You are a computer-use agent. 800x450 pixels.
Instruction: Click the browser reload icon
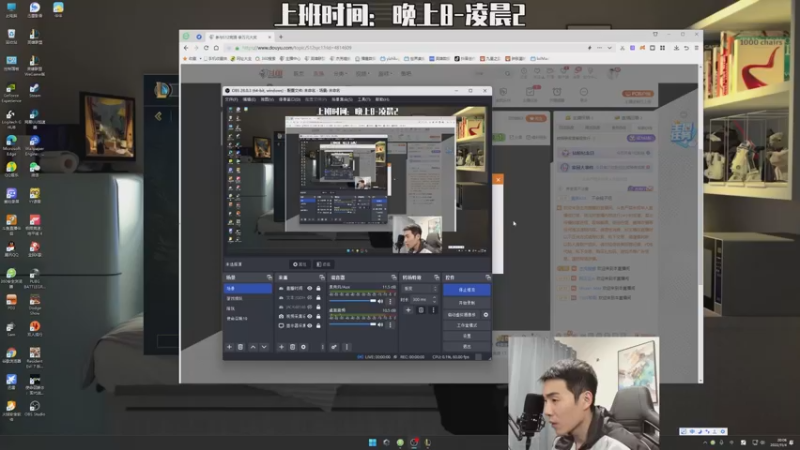click(206, 48)
